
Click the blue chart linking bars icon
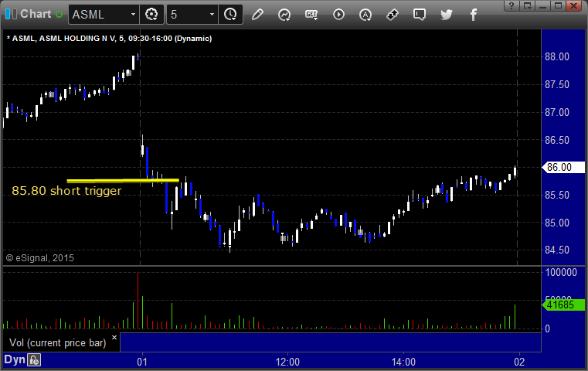coord(11,14)
